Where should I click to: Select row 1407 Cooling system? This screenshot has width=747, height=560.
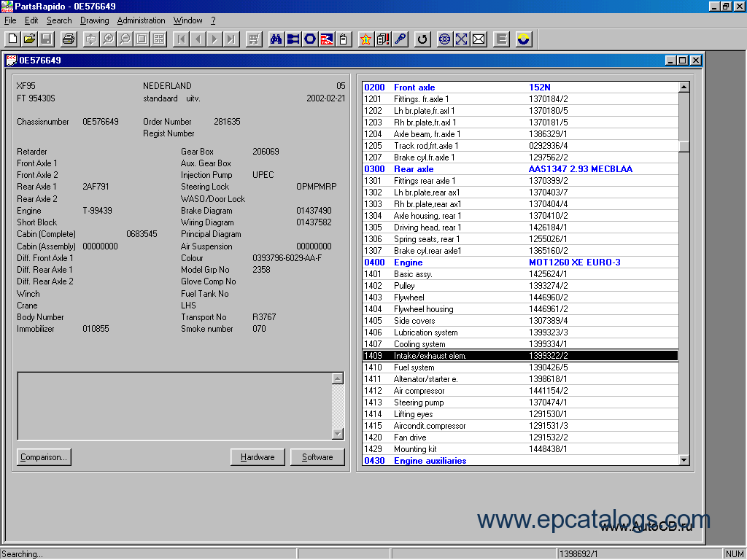(520, 344)
